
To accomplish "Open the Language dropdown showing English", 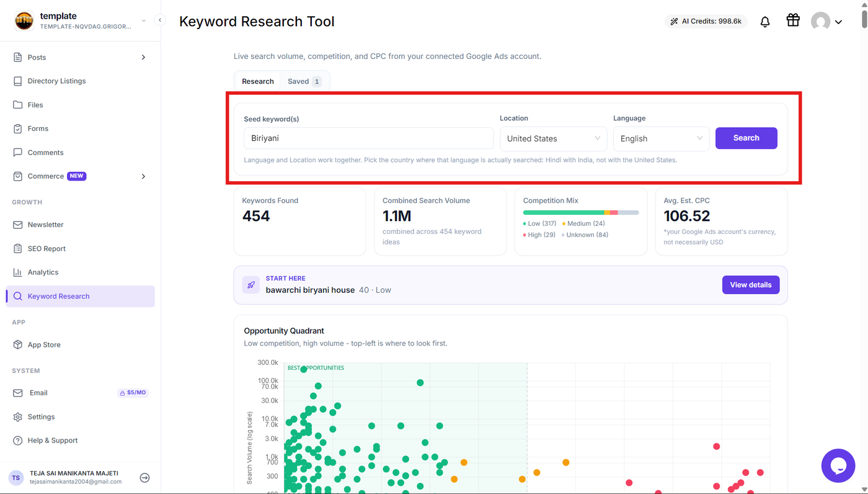I will tap(661, 138).
